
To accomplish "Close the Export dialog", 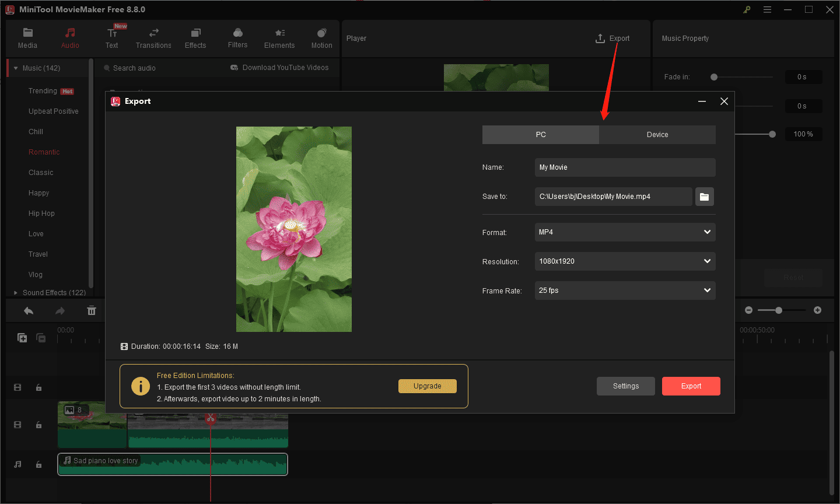I will click(724, 101).
